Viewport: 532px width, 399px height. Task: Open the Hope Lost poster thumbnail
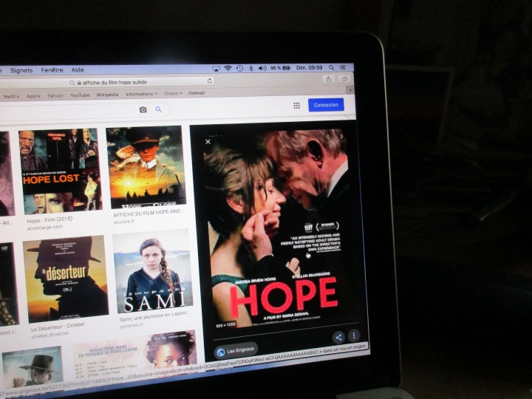[x=61, y=171]
